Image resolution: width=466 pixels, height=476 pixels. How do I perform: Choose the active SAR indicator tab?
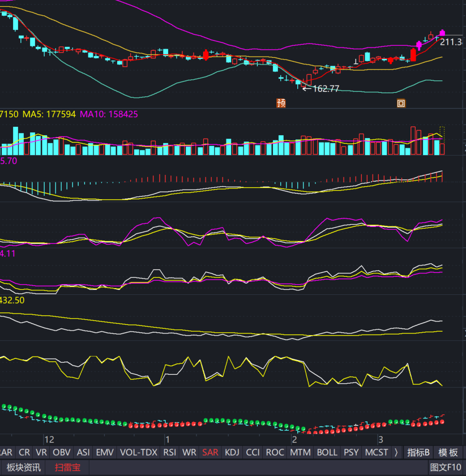coord(210,452)
